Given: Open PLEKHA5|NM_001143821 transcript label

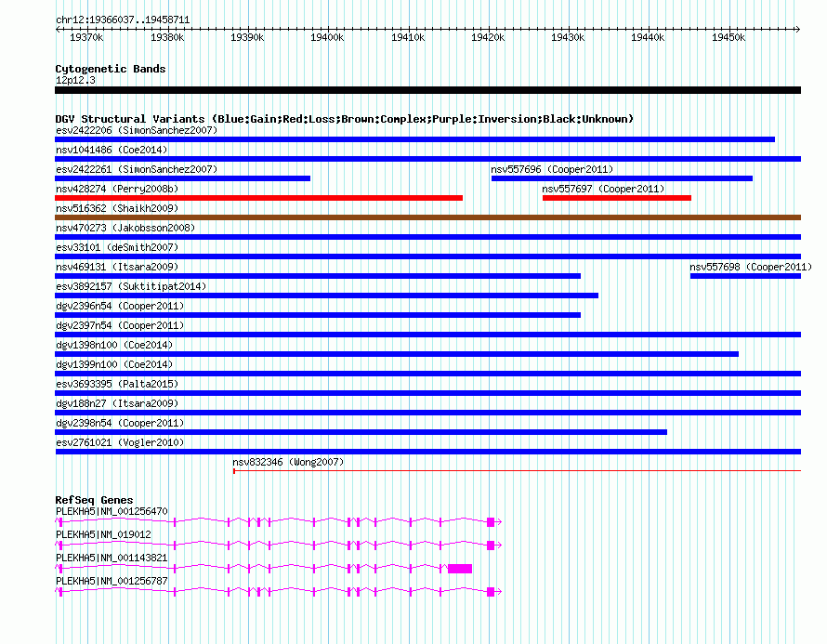Looking at the screenshot, I should coord(112,558).
